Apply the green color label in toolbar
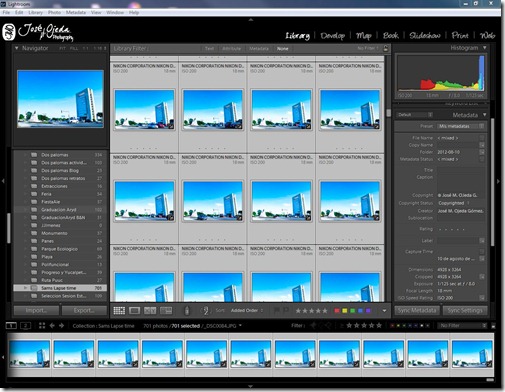The width and height of the screenshot is (505, 392). tap(353, 311)
